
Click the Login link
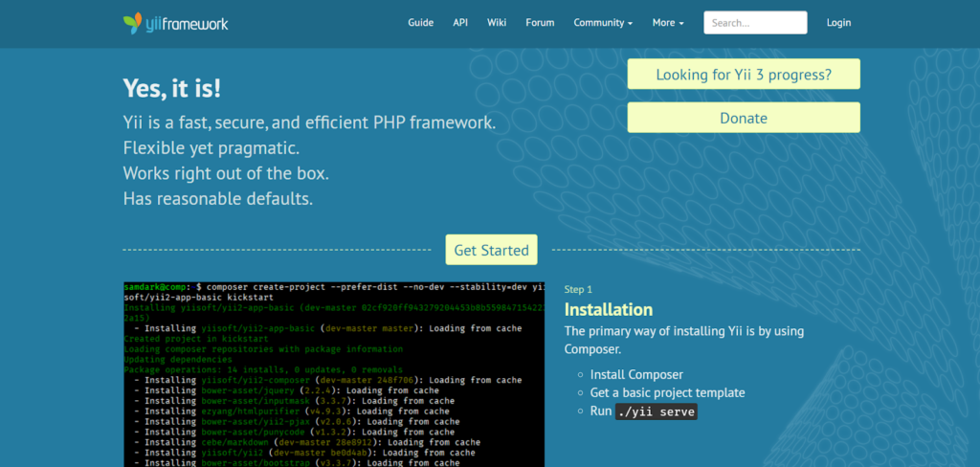tap(838, 23)
